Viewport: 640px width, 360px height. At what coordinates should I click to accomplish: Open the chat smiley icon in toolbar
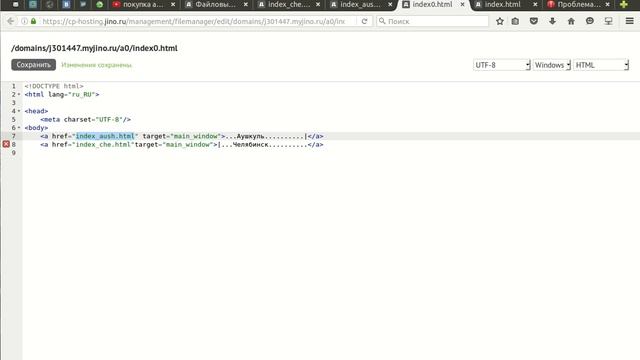pyautogui.click(x=590, y=21)
